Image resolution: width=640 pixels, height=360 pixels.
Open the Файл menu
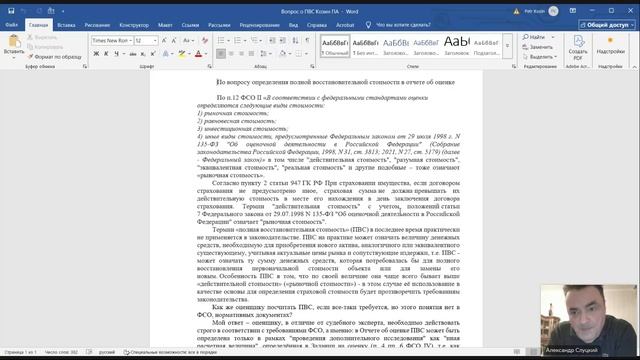pyautogui.click(x=11, y=25)
